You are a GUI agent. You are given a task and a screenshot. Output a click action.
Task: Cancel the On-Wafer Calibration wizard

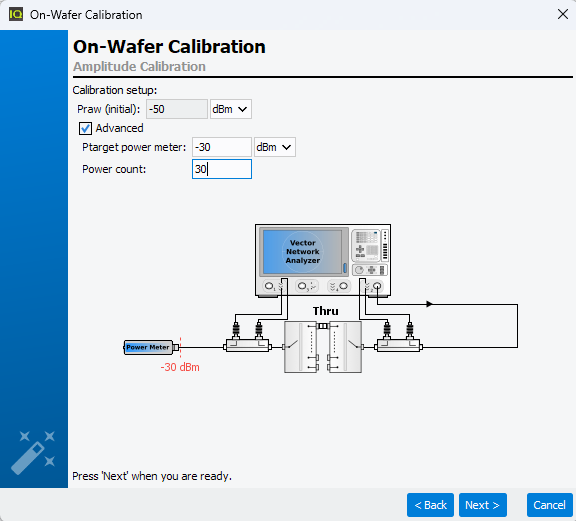550,505
